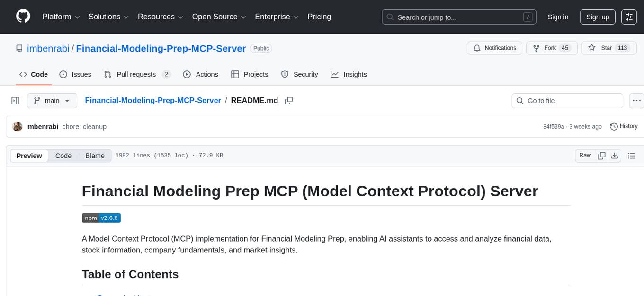Copy the raw file contents

[x=601, y=155]
